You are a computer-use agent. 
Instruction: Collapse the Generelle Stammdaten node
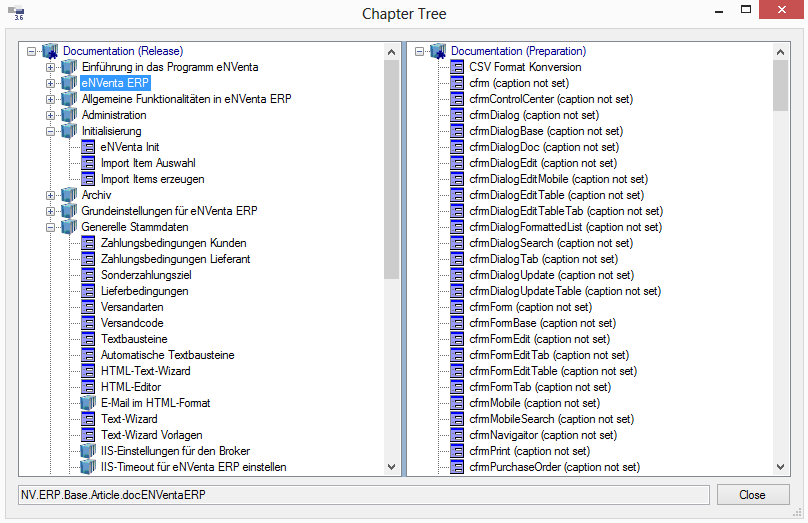click(50, 227)
